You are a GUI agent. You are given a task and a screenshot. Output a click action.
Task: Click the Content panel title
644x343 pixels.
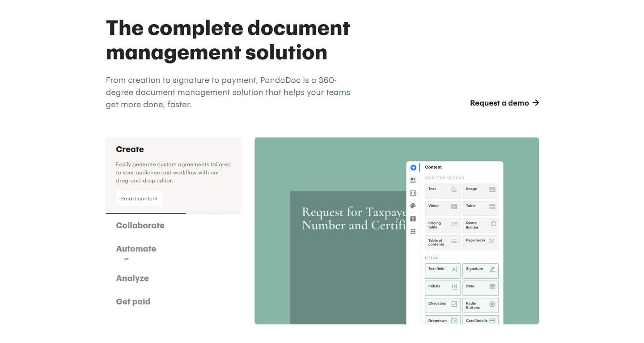[x=433, y=167]
